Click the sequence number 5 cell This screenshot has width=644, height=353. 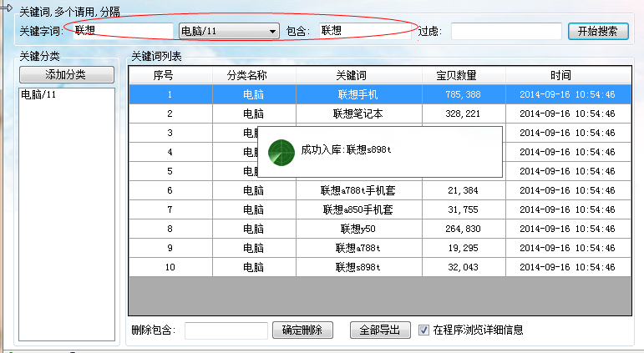170,171
